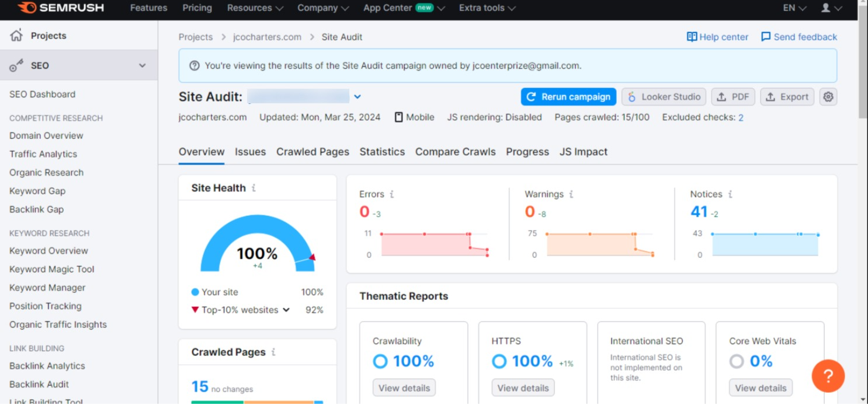The height and width of the screenshot is (405, 868).
Task: Click the Errors info icon
Action: pyautogui.click(x=392, y=194)
